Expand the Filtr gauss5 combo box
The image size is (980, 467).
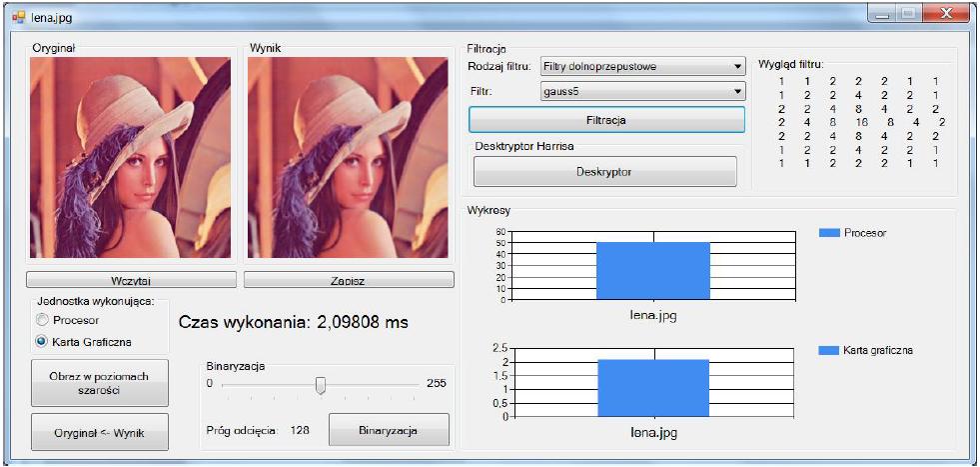pyautogui.click(x=642, y=91)
